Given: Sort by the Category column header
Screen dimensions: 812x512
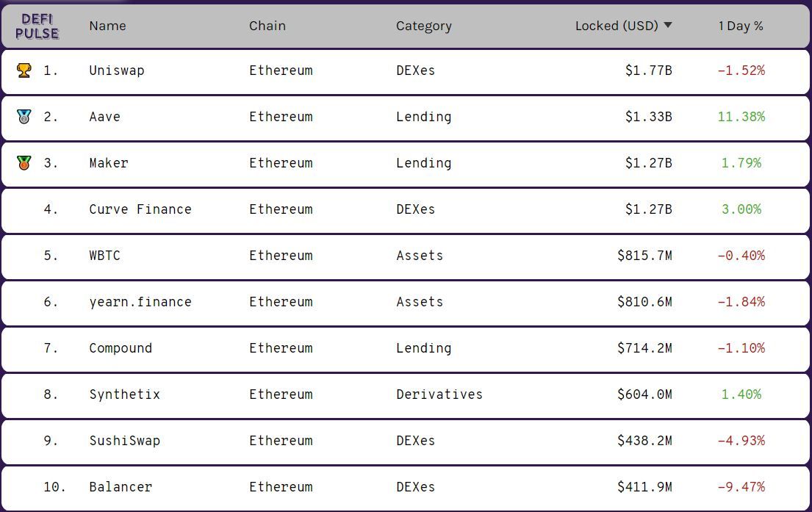Looking at the screenshot, I should [x=423, y=26].
